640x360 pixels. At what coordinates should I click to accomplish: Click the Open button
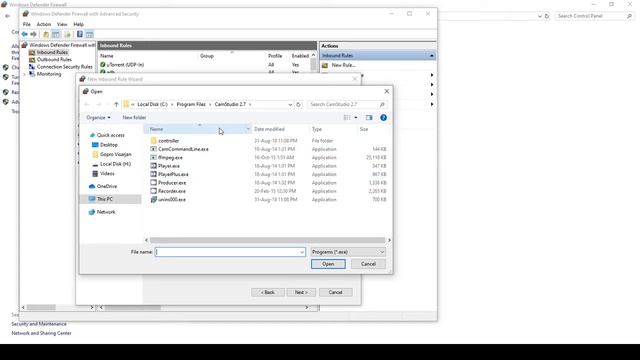328,264
